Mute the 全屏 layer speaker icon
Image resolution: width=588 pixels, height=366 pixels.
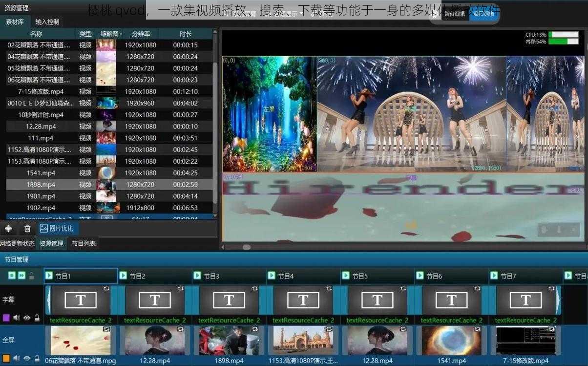(17, 358)
